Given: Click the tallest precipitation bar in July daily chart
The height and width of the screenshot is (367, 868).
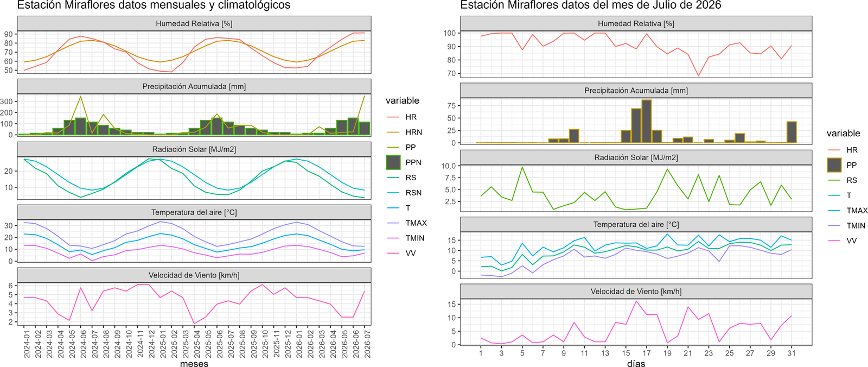Looking at the screenshot, I should pos(647,122).
